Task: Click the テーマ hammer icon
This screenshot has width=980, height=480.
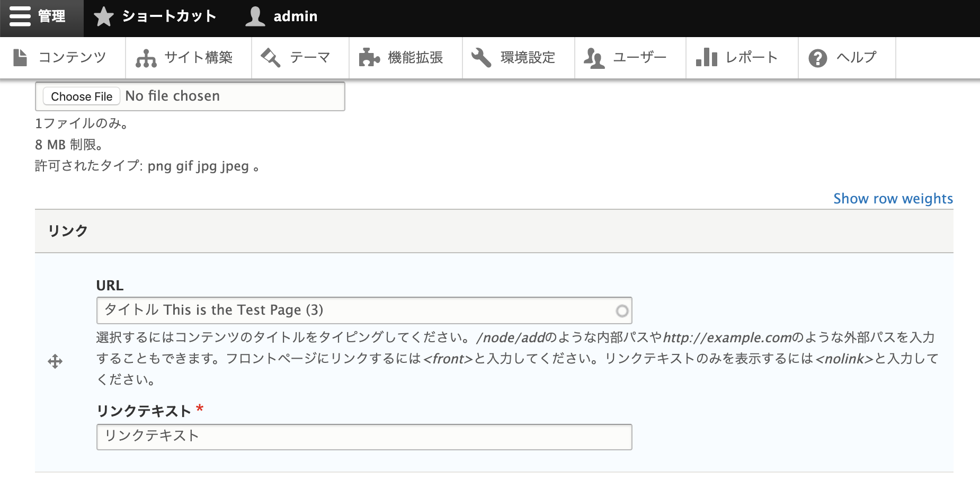Action: [x=270, y=57]
